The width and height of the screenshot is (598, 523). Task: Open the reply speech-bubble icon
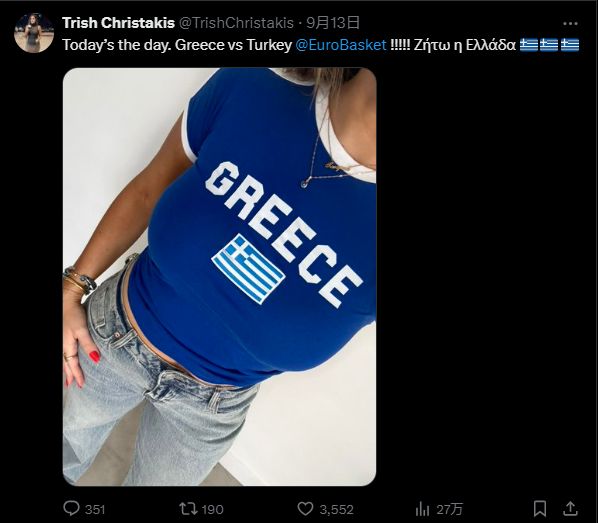(71, 508)
